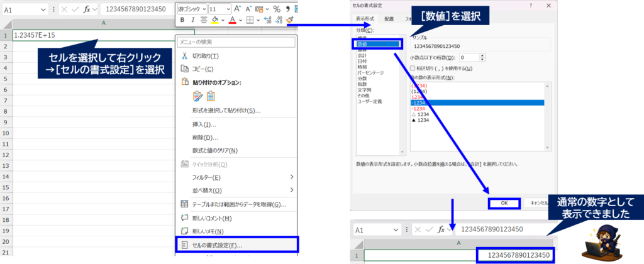Switch to the 表示形式 tab
644x264 pixels.
tap(365, 19)
